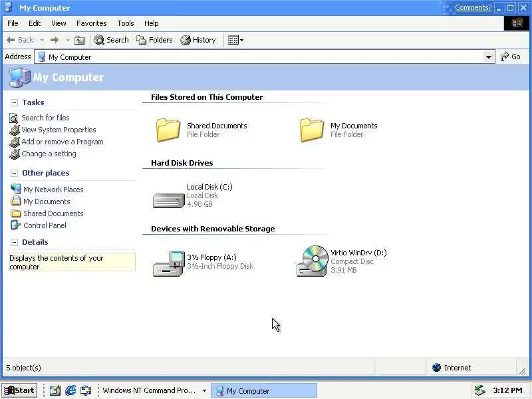Select the Virtio WinDrv (D:) disc icon
The width and height of the screenshot is (532, 399).
pyautogui.click(x=313, y=261)
